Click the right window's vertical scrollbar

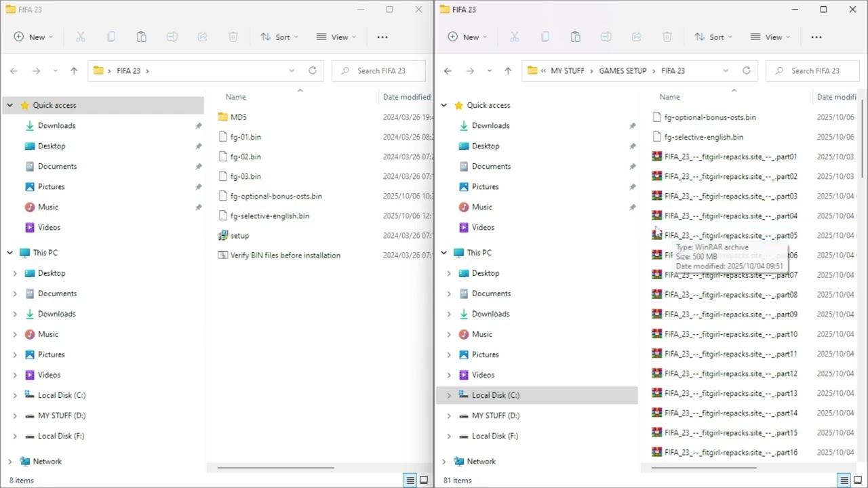click(x=863, y=139)
